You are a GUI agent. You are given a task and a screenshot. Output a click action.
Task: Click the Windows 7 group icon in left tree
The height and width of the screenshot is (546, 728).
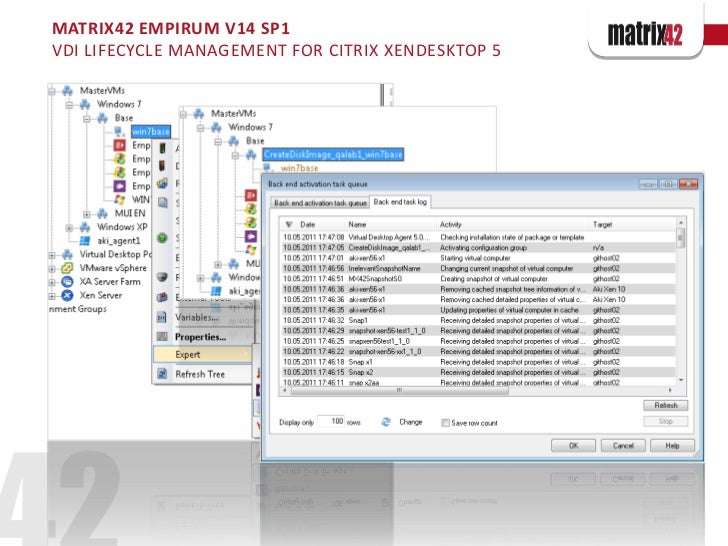pyautogui.click(x=85, y=104)
